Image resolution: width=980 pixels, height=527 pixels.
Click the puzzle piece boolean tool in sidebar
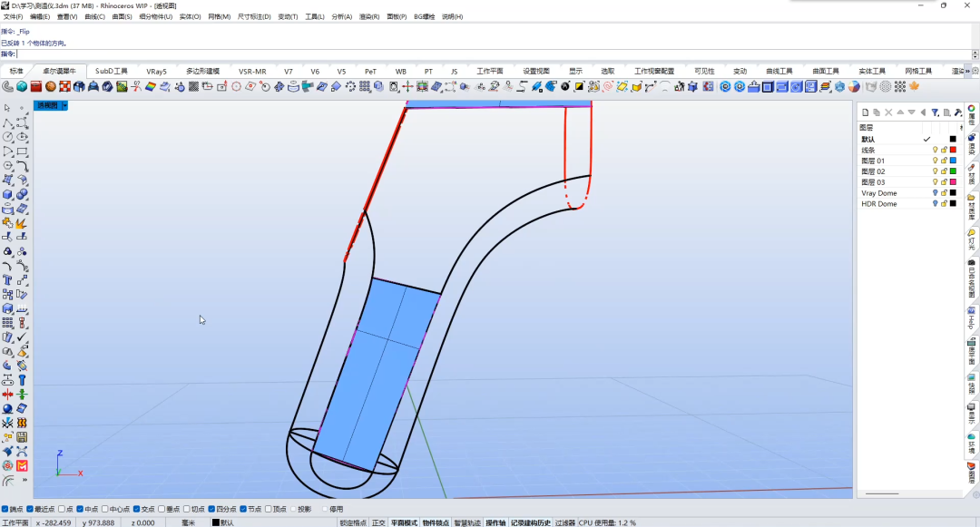pyautogui.click(x=7, y=223)
